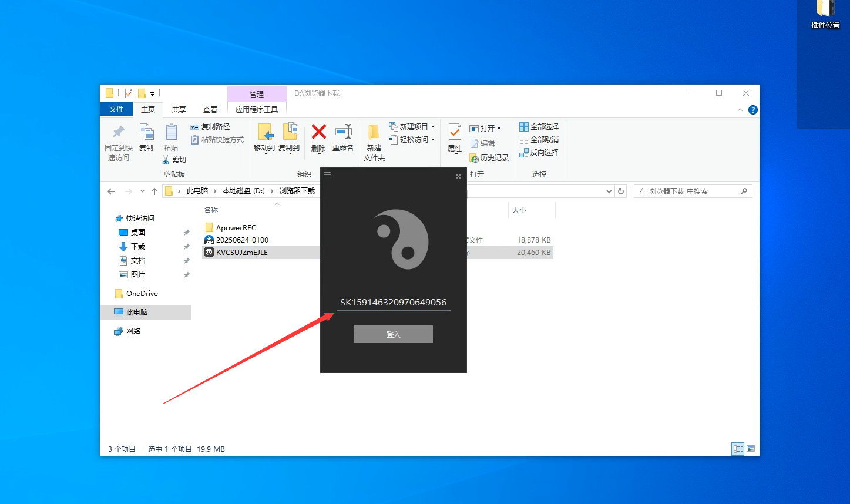This screenshot has height=504, width=850.
Task: Click the Edit (编辑) ribbon item
Action: (x=482, y=143)
